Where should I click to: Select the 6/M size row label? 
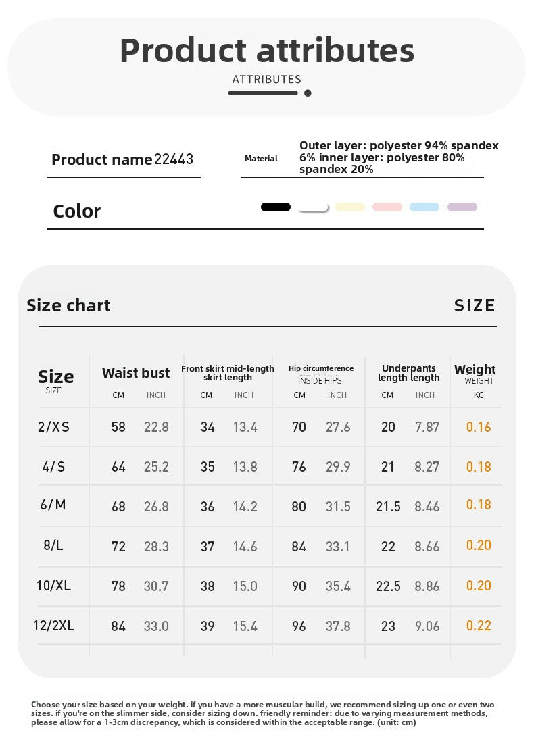(x=53, y=505)
